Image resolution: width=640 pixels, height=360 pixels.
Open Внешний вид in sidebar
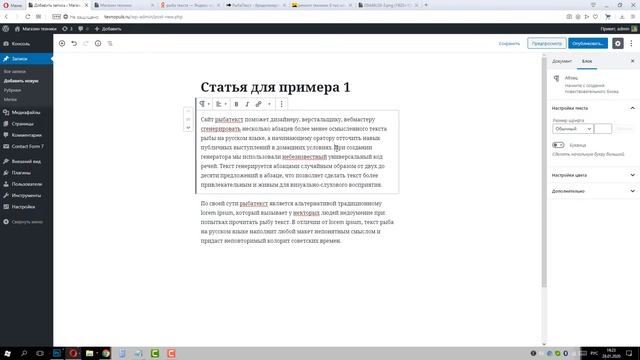[x=26, y=161]
